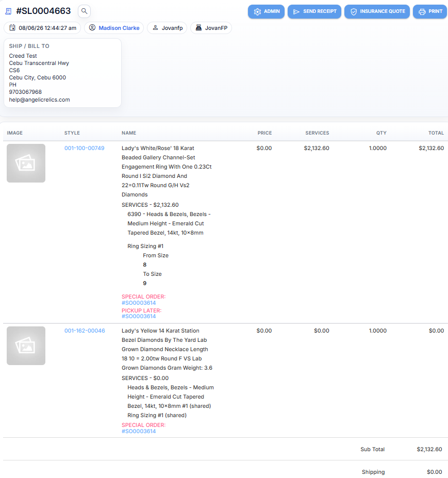Open style link 001-162-00046
448x478 pixels.
click(x=85, y=331)
